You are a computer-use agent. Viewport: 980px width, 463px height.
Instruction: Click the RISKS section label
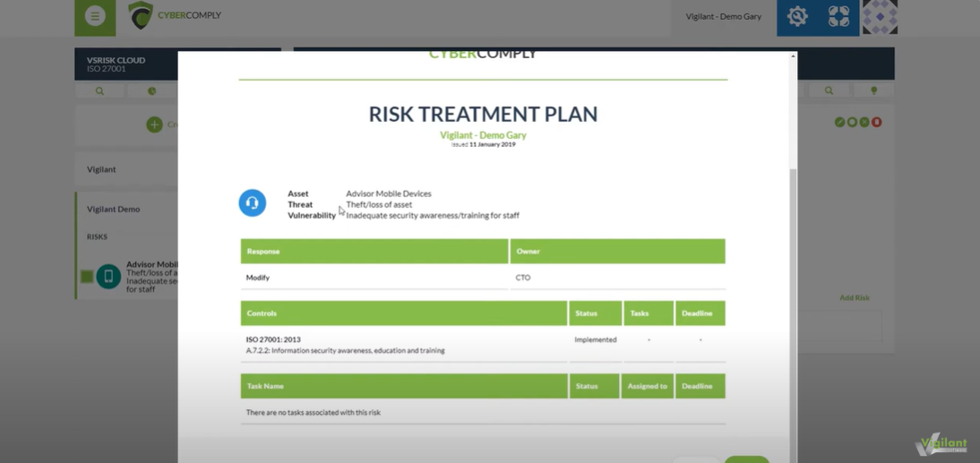tap(97, 236)
